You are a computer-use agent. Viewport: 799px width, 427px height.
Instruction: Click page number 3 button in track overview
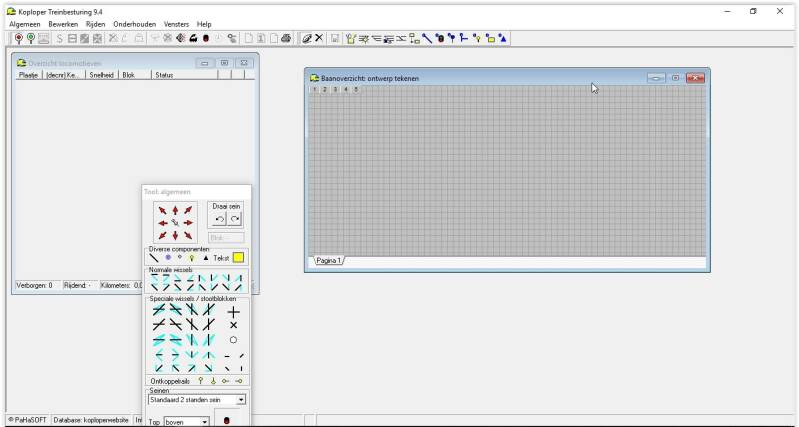pos(334,89)
